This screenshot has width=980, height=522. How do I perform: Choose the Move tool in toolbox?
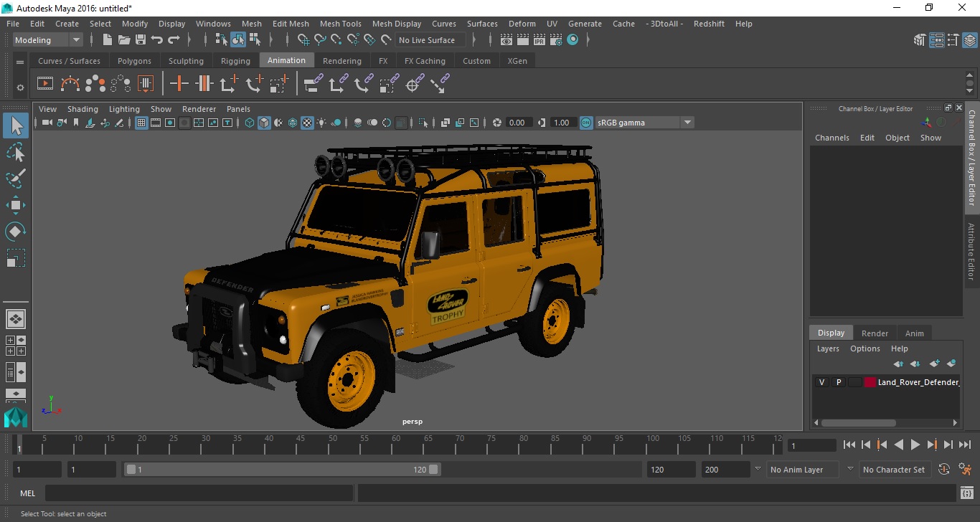16,205
